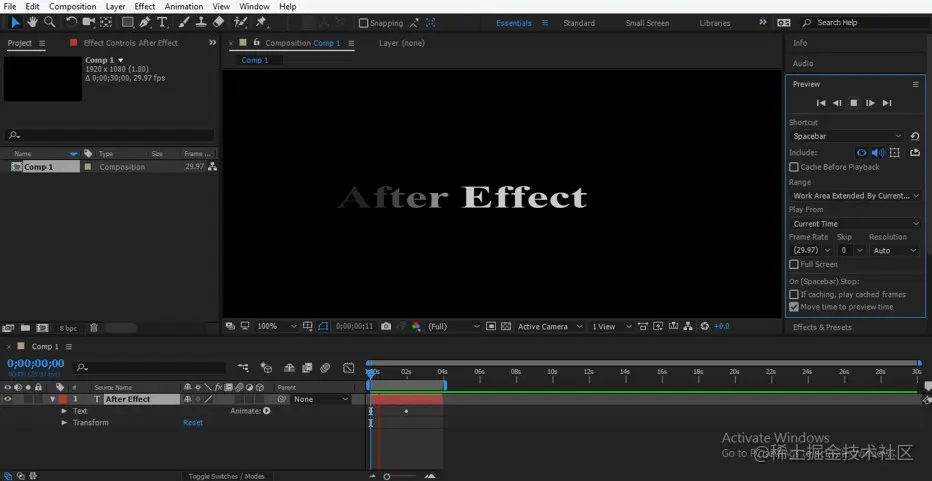Select the Rotation tool

[71, 23]
